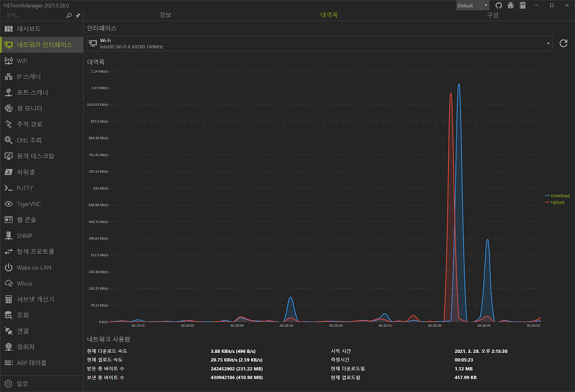Click the 검색 search field
Screen dimensions: 575x392
pyautogui.click(x=34, y=15)
